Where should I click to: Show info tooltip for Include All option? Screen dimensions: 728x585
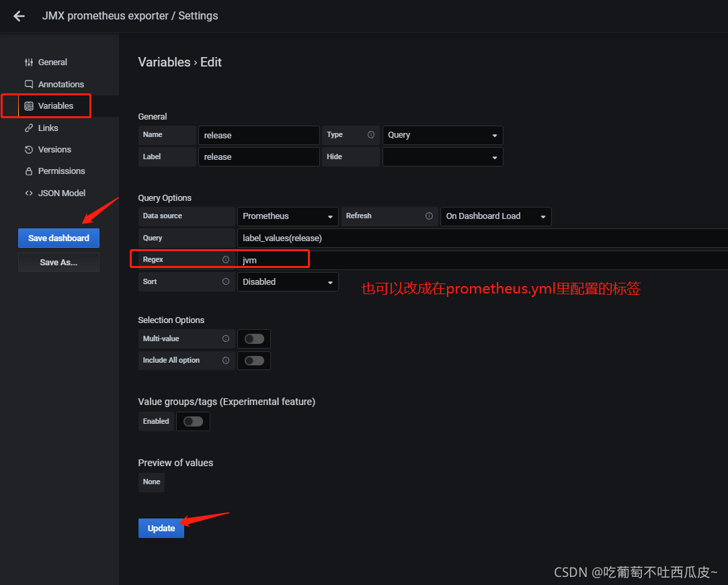coord(226,361)
